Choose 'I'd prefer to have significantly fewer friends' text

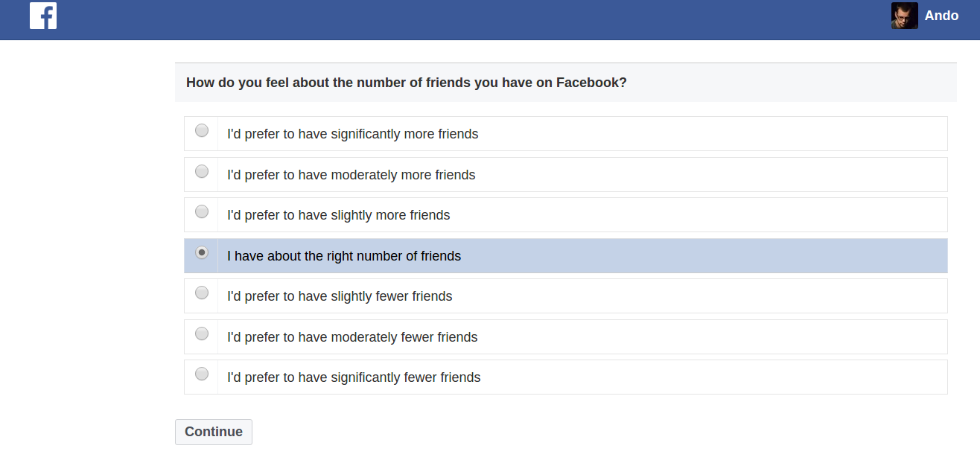(354, 377)
